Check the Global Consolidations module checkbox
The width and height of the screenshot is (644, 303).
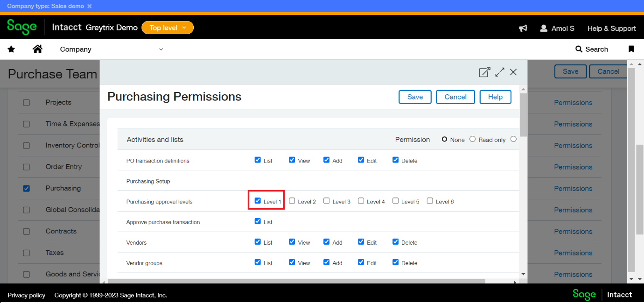pos(27,210)
